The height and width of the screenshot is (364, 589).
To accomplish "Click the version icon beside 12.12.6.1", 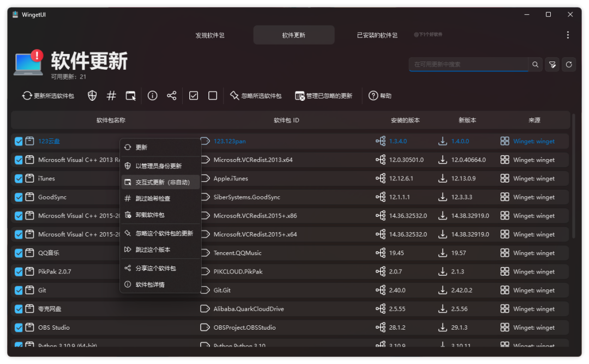I will (x=381, y=178).
